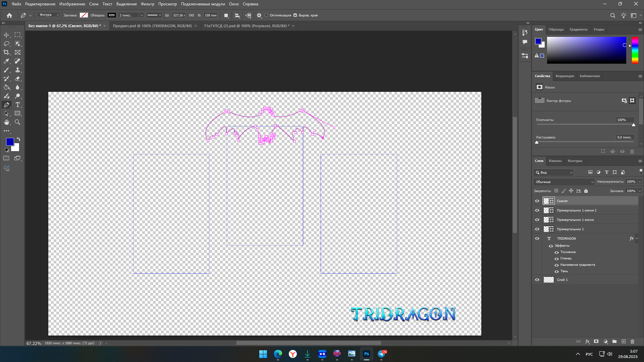The height and width of the screenshot is (362, 644).
Task: Delete layer using trash icon in Layers panel
Action: pyautogui.click(x=632, y=342)
